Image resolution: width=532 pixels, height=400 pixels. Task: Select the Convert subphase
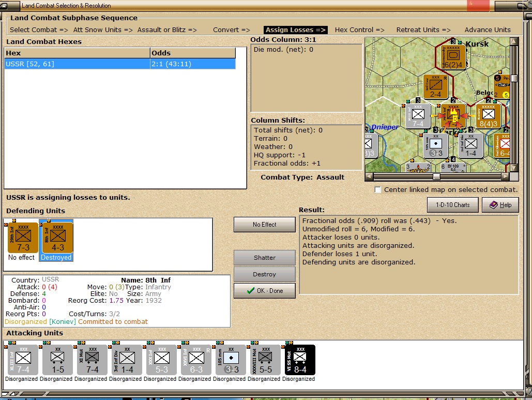(232, 30)
